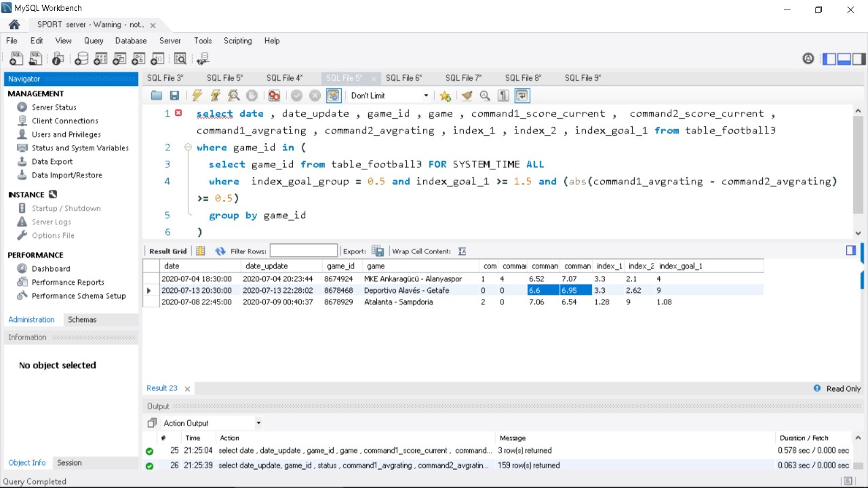Close the Result 23 tab
This screenshot has height=488, width=868.
(x=187, y=388)
